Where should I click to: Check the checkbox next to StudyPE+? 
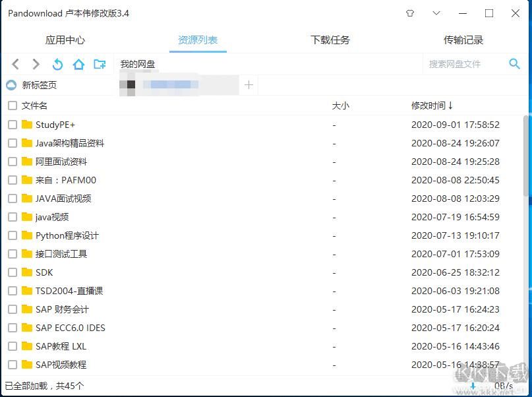[x=11, y=125]
